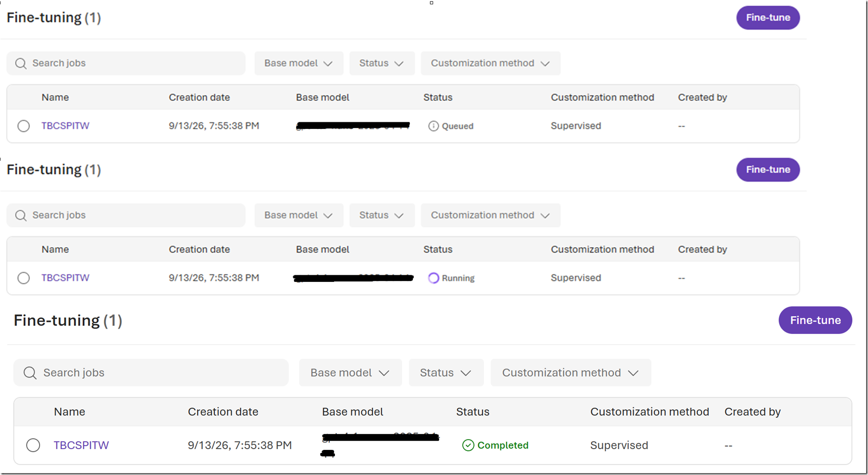Click the Queued status info icon
Viewport: 868px width, 475px height.
click(x=433, y=126)
